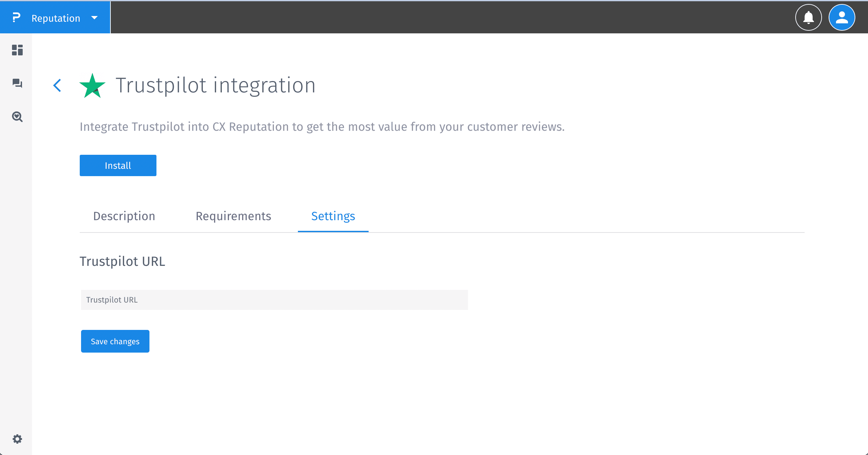868x455 pixels.
Task: Focus the Trustpilot URL input field
Action: click(274, 300)
